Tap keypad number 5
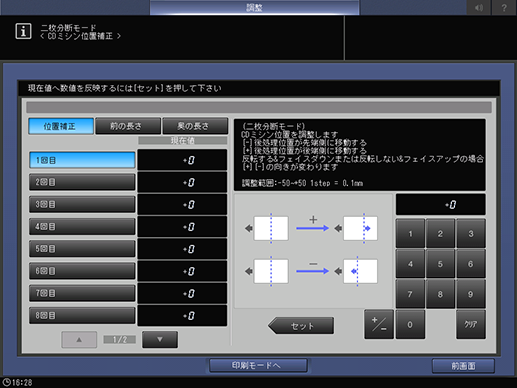 440,264
